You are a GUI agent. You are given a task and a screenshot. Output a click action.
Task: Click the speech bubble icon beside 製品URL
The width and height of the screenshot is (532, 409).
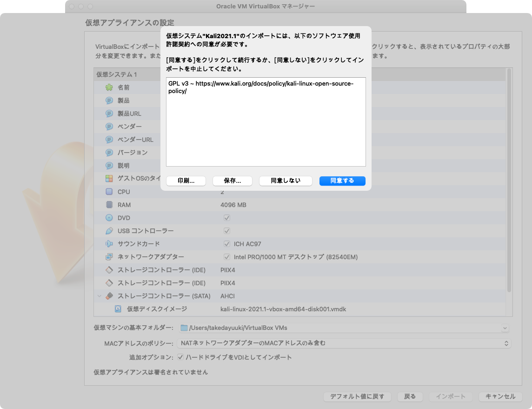[x=109, y=114]
